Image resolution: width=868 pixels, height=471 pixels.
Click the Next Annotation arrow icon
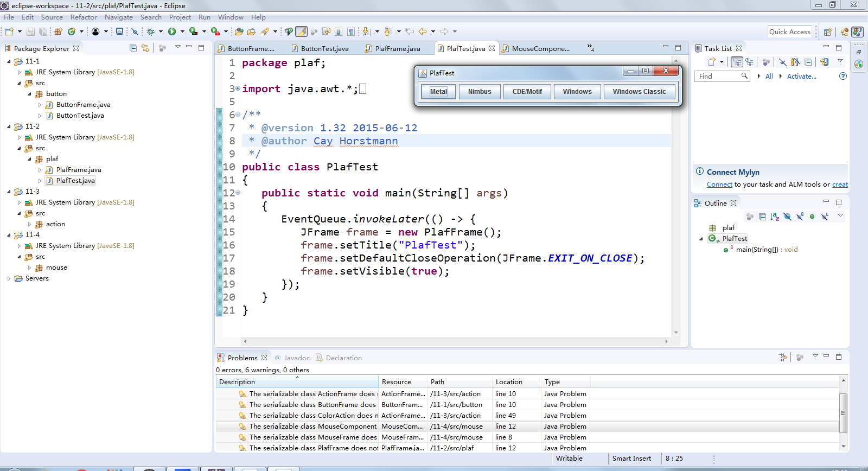point(366,31)
